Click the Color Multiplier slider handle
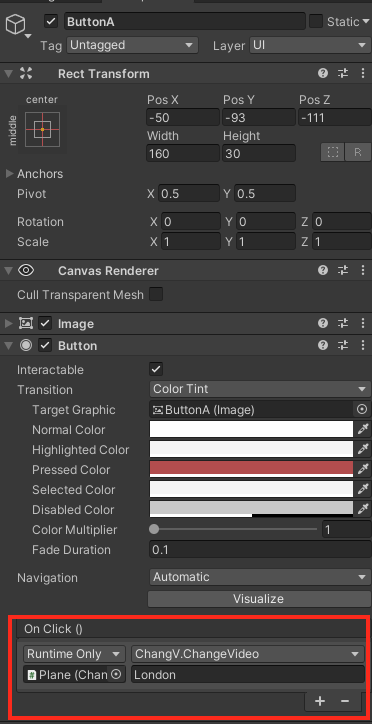 click(x=154, y=529)
